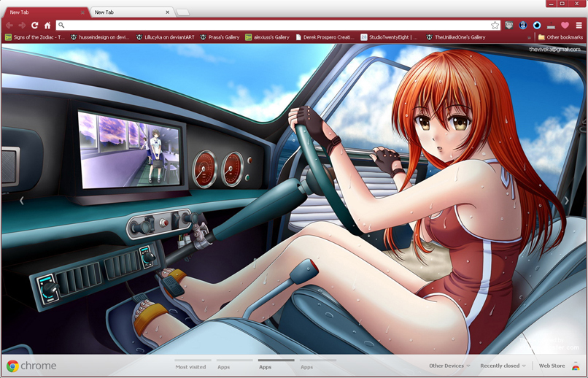Open the blue circle 'a' extension

tap(523, 25)
